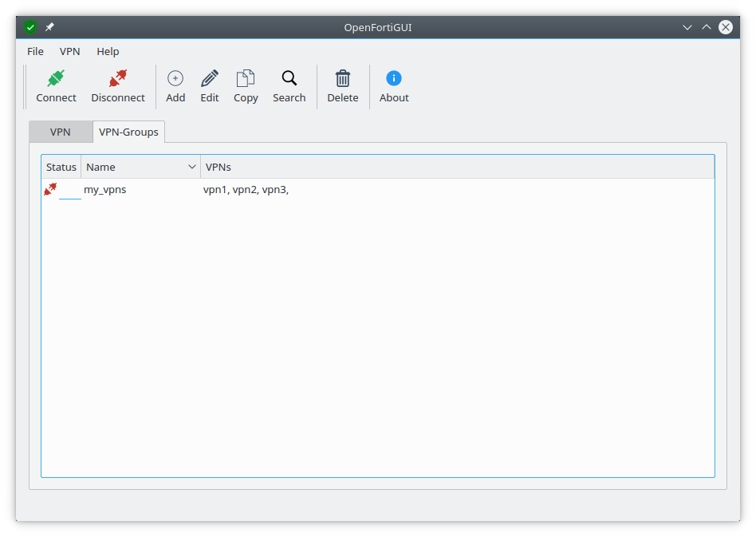
Task: Click the VPNs column header
Action: (x=458, y=167)
